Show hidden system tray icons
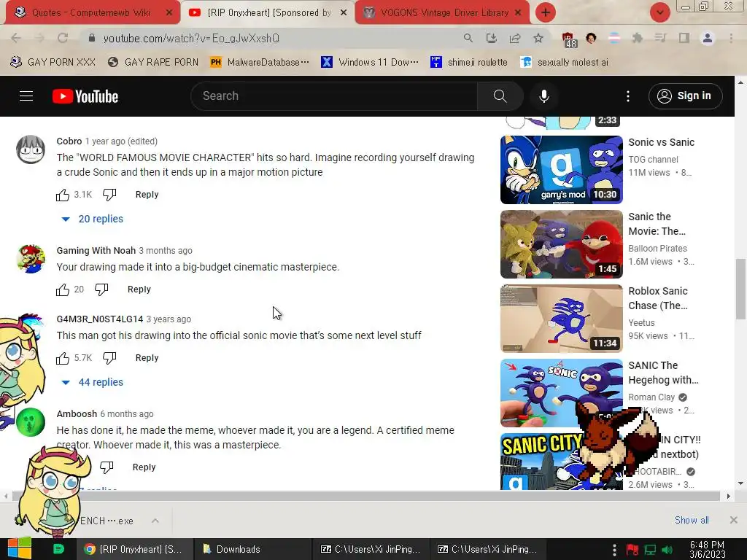Viewport: 747px width, 560px height. (614, 550)
